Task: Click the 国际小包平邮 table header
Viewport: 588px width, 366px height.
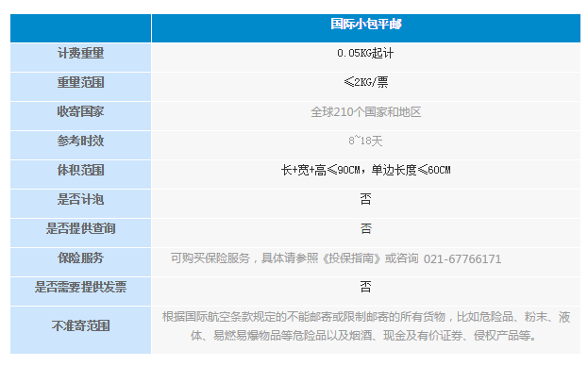Action: tap(365, 24)
